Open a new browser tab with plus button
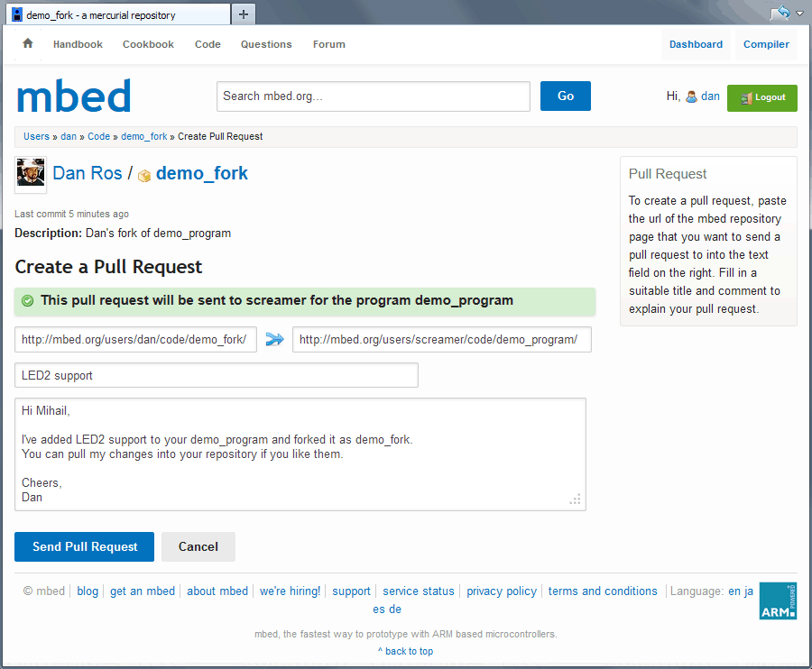 [x=244, y=14]
